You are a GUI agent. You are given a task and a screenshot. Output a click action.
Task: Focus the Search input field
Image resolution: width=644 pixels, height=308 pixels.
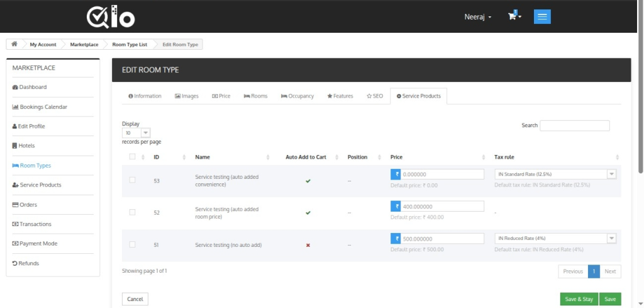575,125
